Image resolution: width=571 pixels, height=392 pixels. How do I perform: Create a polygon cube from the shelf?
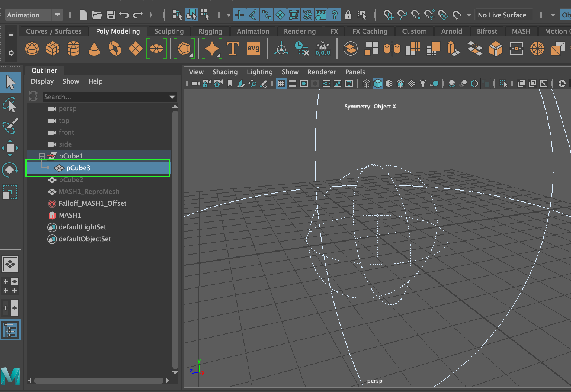coord(53,49)
